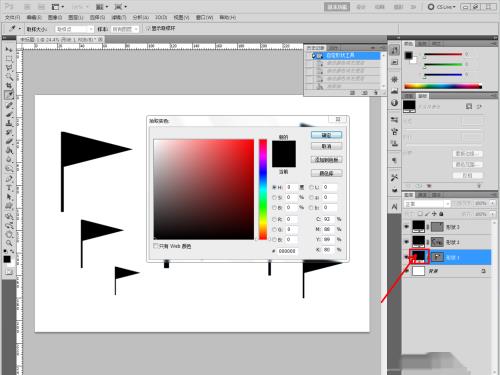Viewport: 500px width, 375px height.
Task: Click the CS Live button
Action: pos(441,7)
